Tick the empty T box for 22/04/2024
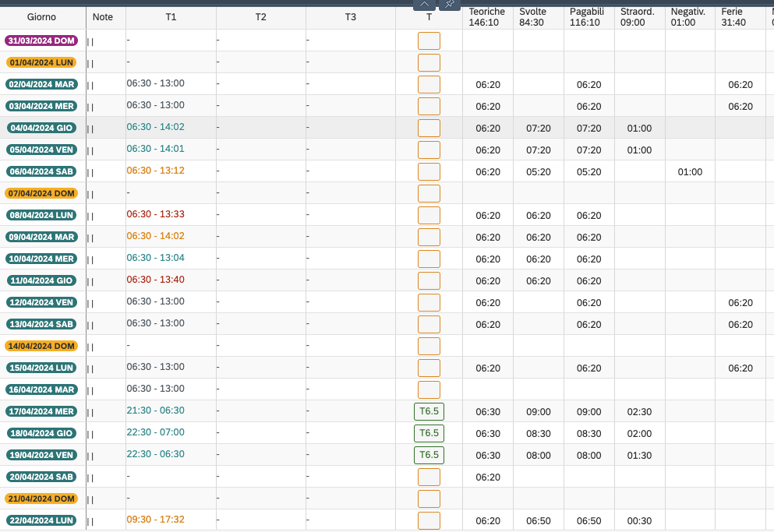 [x=429, y=520]
